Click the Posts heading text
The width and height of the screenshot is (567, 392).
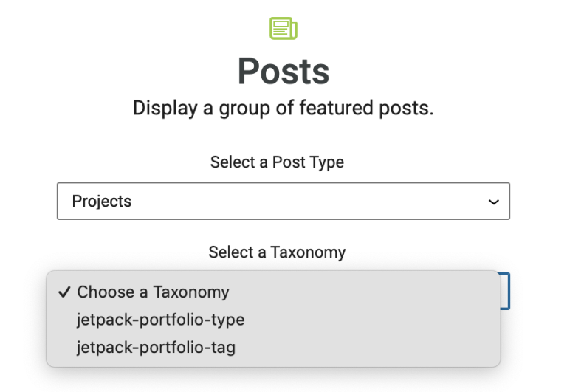[283, 72]
